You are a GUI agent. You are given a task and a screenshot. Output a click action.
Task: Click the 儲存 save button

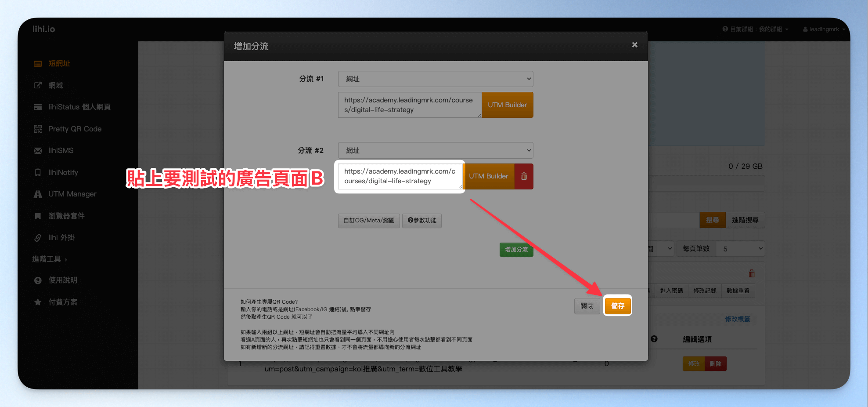(x=618, y=306)
